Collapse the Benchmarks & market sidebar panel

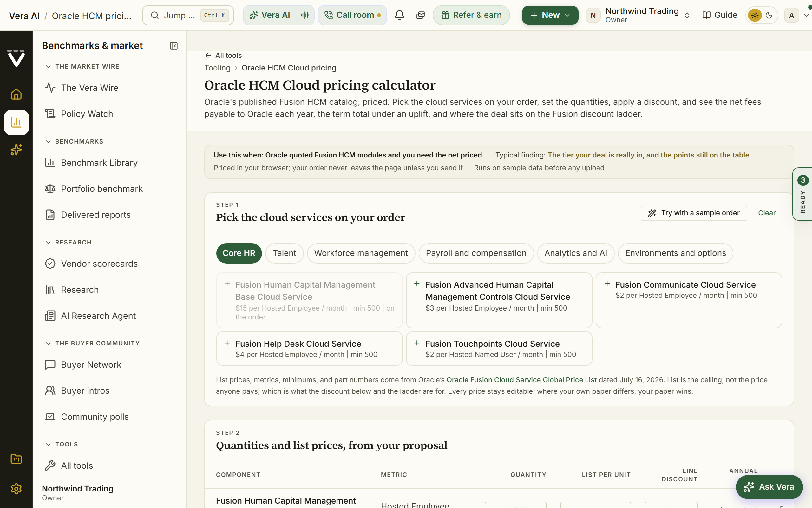[174, 46]
